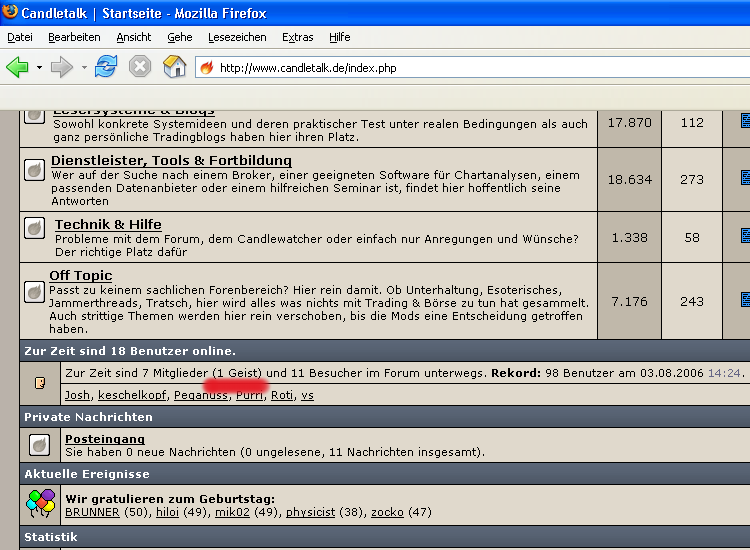Image resolution: width=750 pixels, height=550 pixels.
Task: Open the Lesezeichen menu
Action: (237, 37)
